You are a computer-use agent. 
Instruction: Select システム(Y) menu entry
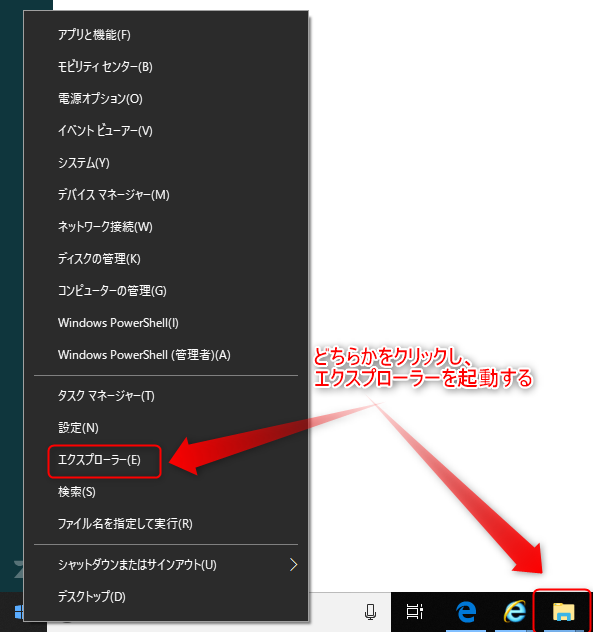click(166, 163)
